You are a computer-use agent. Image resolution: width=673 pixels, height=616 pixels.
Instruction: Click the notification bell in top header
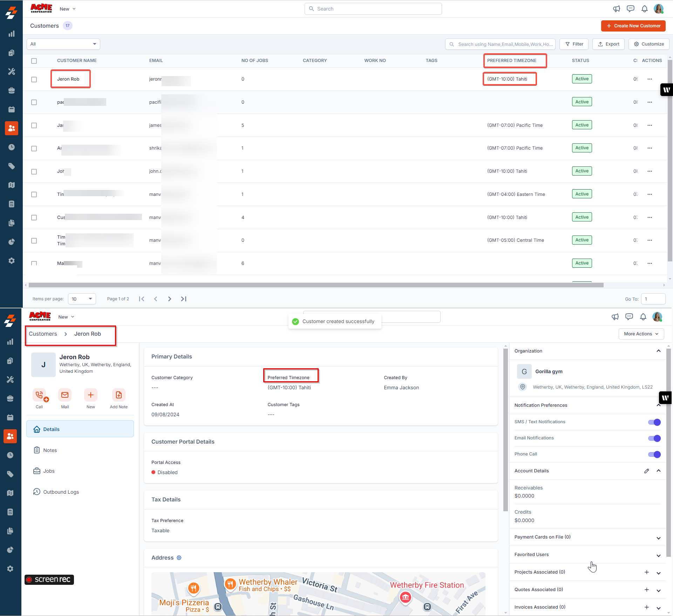[644, 9]
